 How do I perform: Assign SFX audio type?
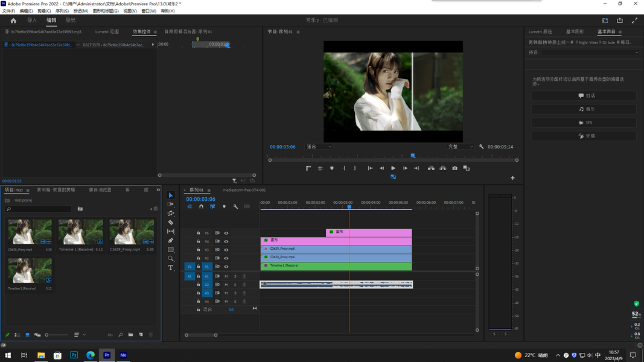coord(584,122)
